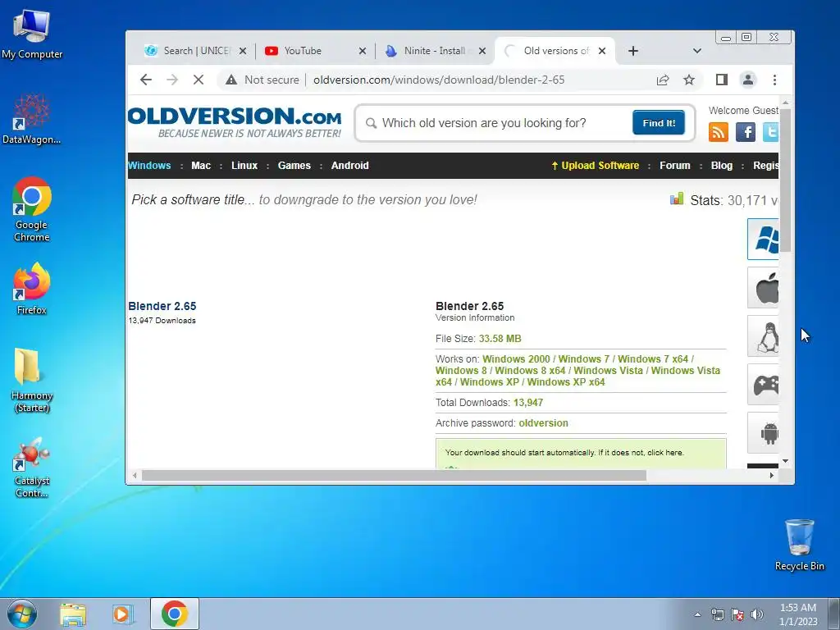
Task: Show hidden tray icons arrow
Action: point(697,614)
